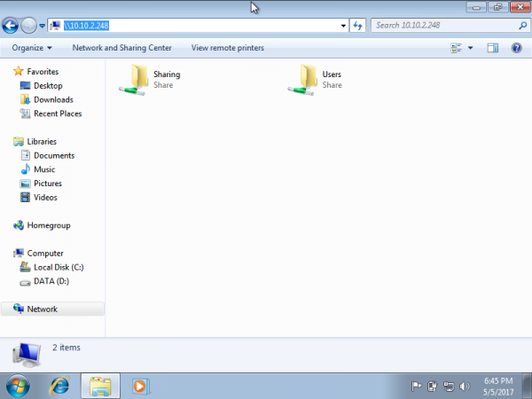
Task: Select Homegroup in the navigation pane
Action: click(49, 225)
